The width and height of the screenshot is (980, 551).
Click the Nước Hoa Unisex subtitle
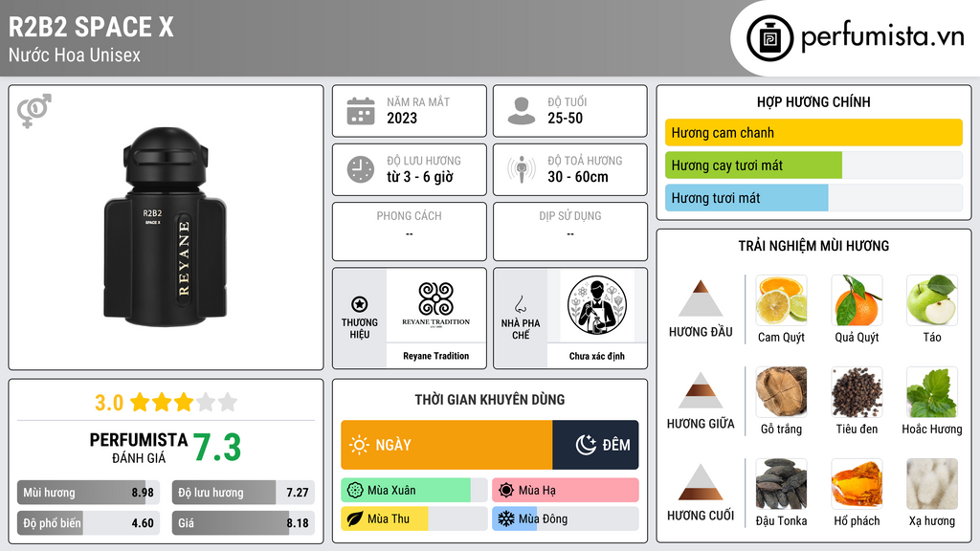pyautogui.click(x=75, y=55)
